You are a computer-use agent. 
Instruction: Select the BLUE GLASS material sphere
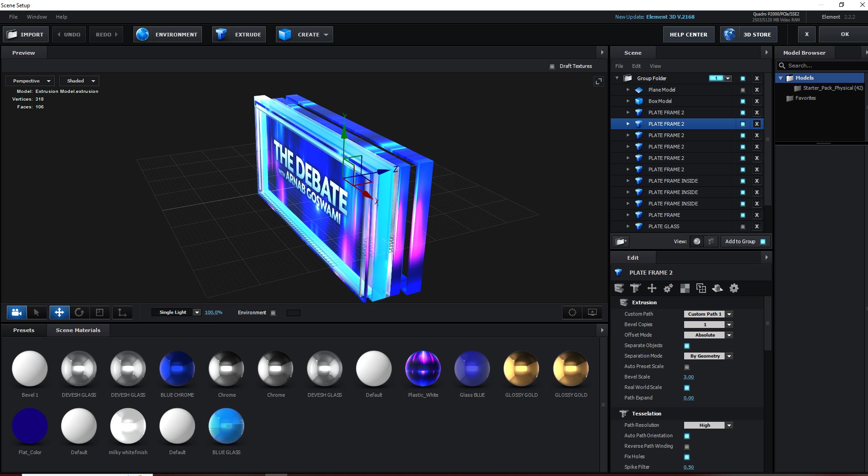tap(226, 426)
